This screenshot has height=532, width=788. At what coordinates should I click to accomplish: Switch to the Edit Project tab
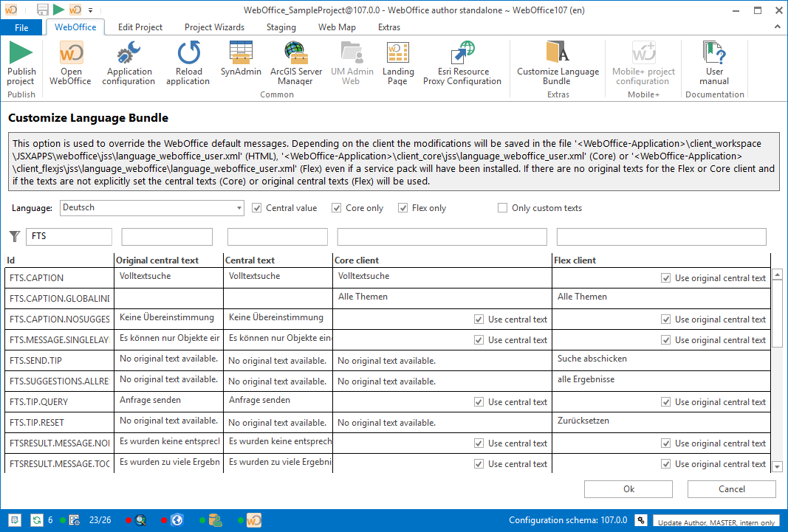click(x=140, y=27)
